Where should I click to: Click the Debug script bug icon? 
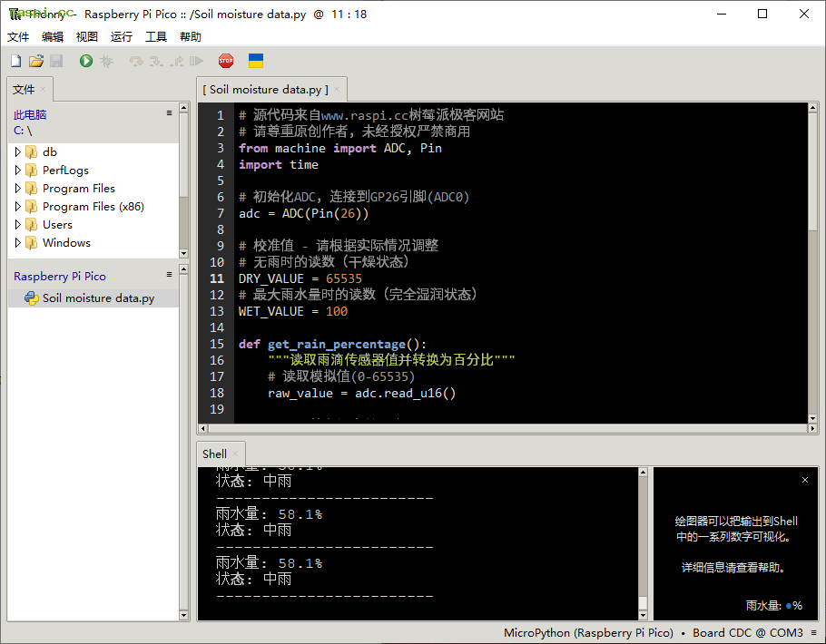pos(107,61)
